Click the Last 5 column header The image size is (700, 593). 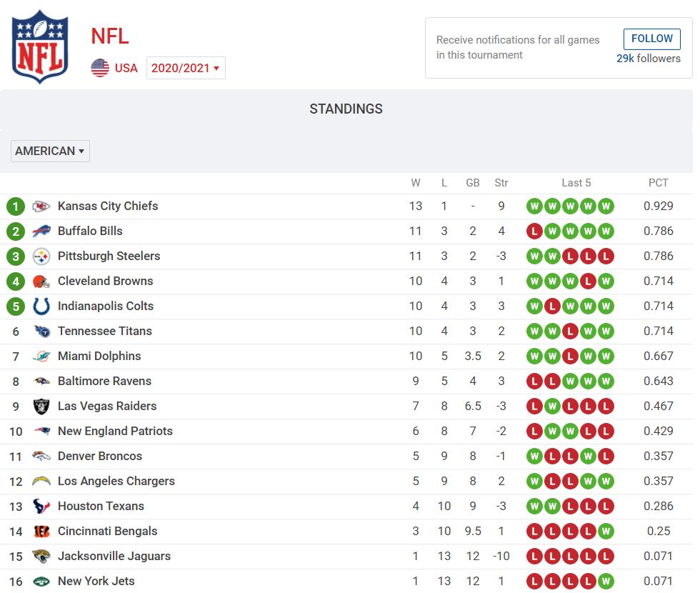[x=576, y=183]
